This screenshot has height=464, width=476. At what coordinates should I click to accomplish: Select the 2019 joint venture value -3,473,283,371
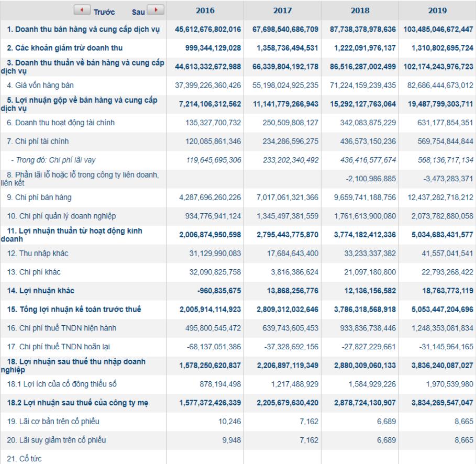(448, 179)
